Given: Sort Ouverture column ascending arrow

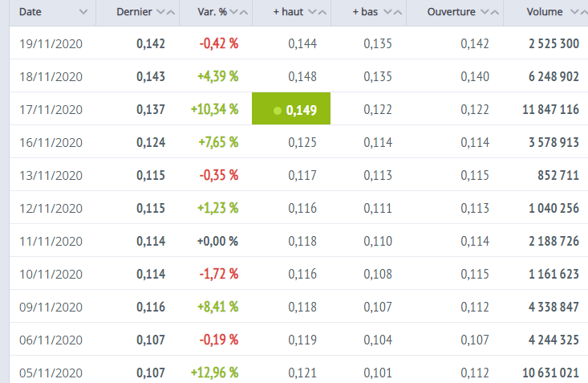Looking at the screenshot, I should click(495, 12).
